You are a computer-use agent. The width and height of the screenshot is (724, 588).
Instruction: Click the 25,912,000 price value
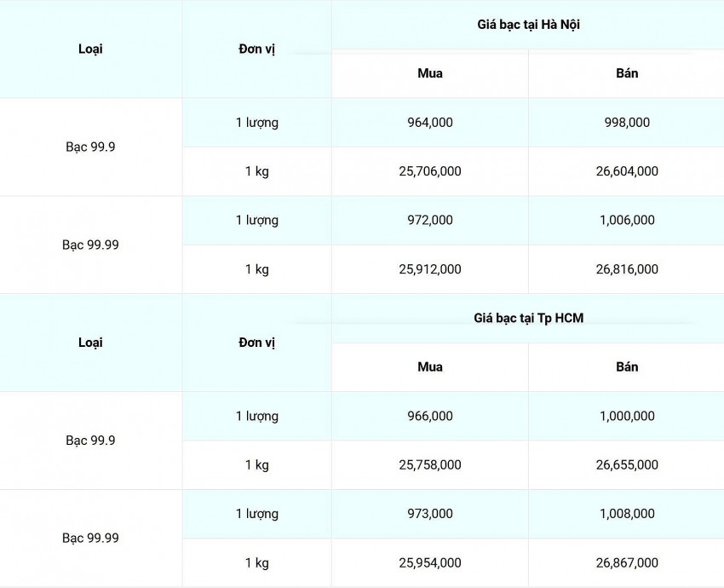pos(430,269)
